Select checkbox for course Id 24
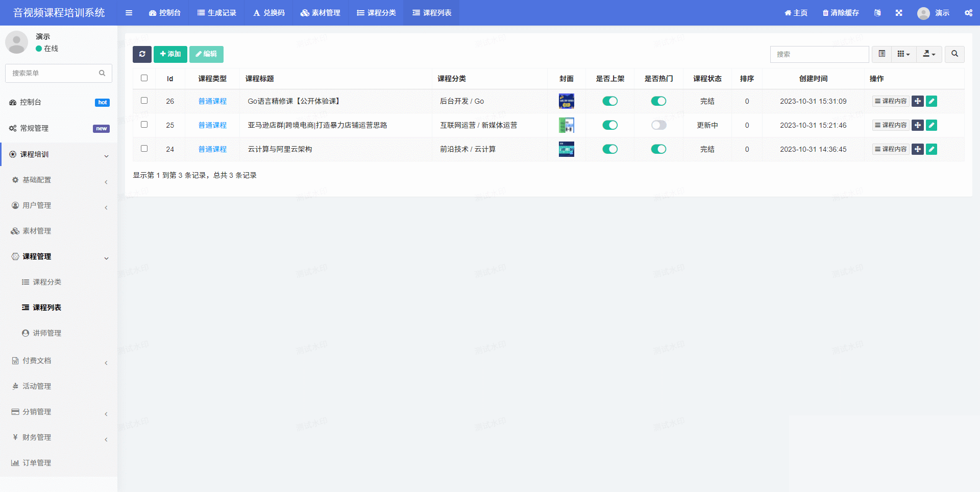 tap(144, 149)
